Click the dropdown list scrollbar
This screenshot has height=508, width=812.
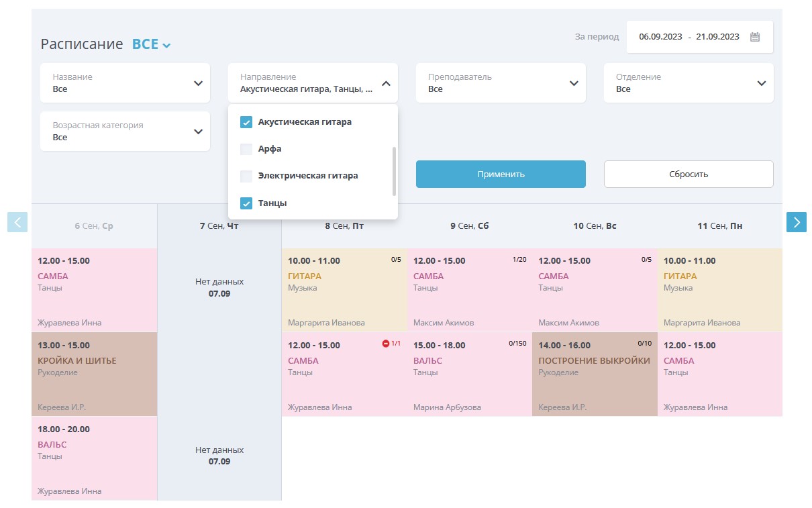(x=394, y=171)
